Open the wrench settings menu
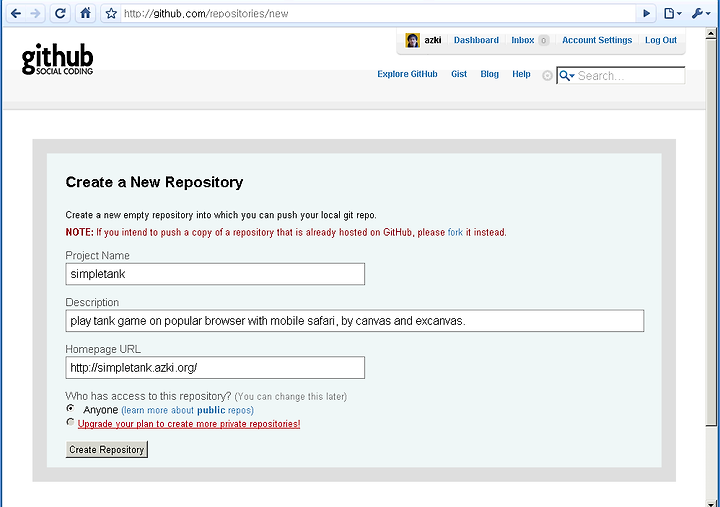720x507 pixels. tap(700, 13)
